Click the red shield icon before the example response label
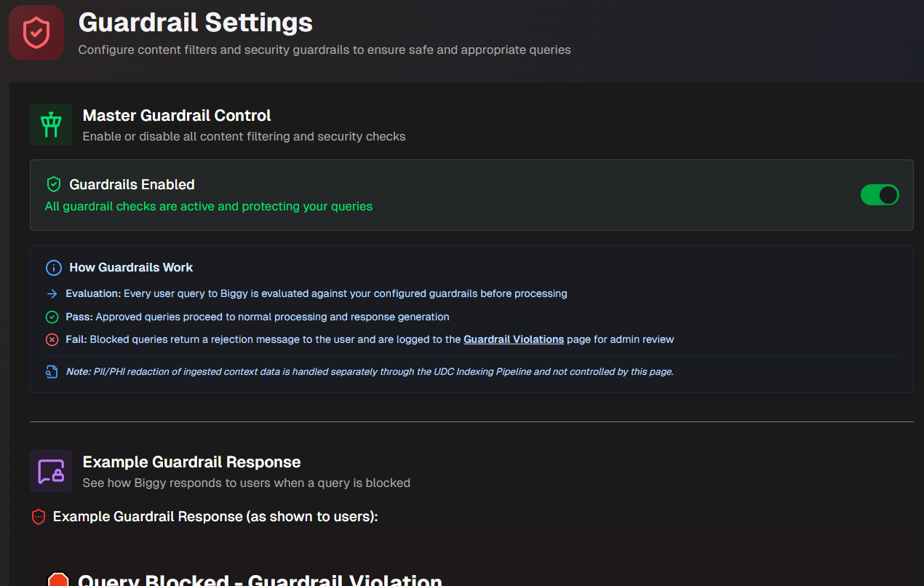This screenshot has height=586, width=924. click(39, 517)
